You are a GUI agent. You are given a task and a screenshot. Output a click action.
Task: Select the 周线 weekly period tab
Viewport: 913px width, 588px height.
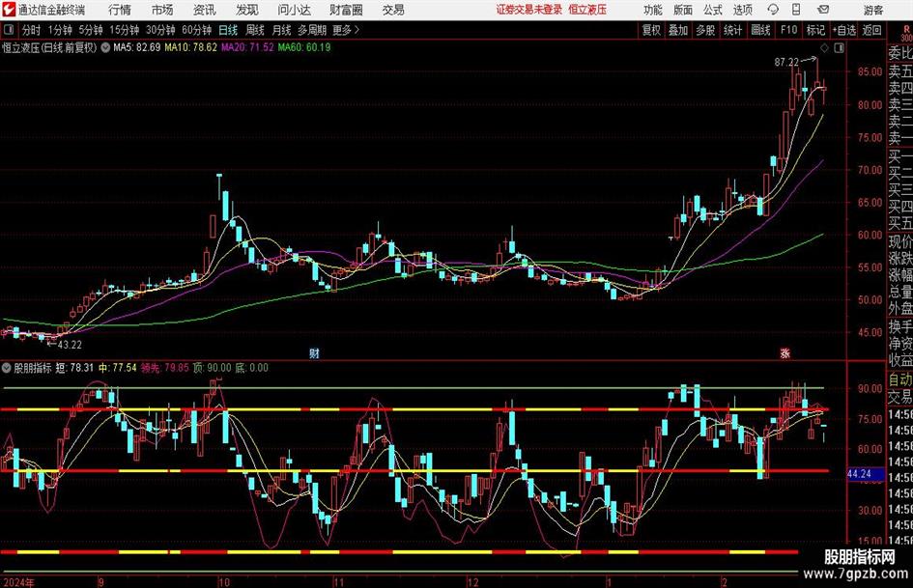click(x=255, y=30)
